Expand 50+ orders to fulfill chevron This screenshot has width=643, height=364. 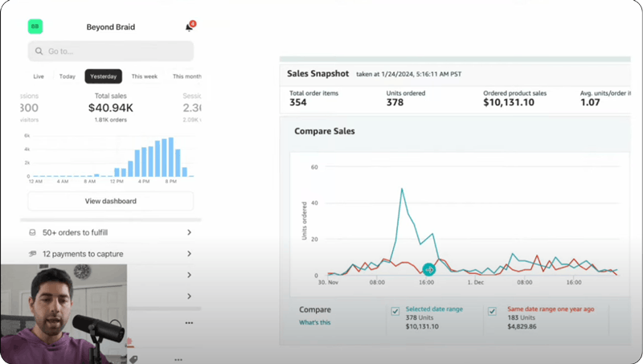pyautogui.click(x=189, y=233)
